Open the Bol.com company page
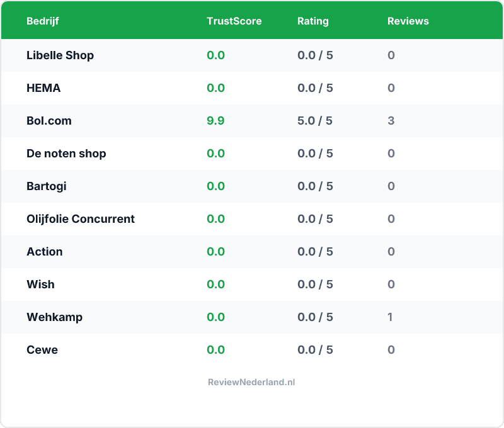Image resolution: width=504 pixels, height=428 pixels. [x=47, y=121]
